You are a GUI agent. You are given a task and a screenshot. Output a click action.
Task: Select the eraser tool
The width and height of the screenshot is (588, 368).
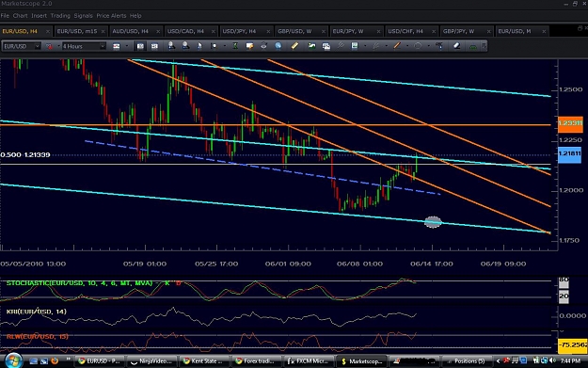456,46
